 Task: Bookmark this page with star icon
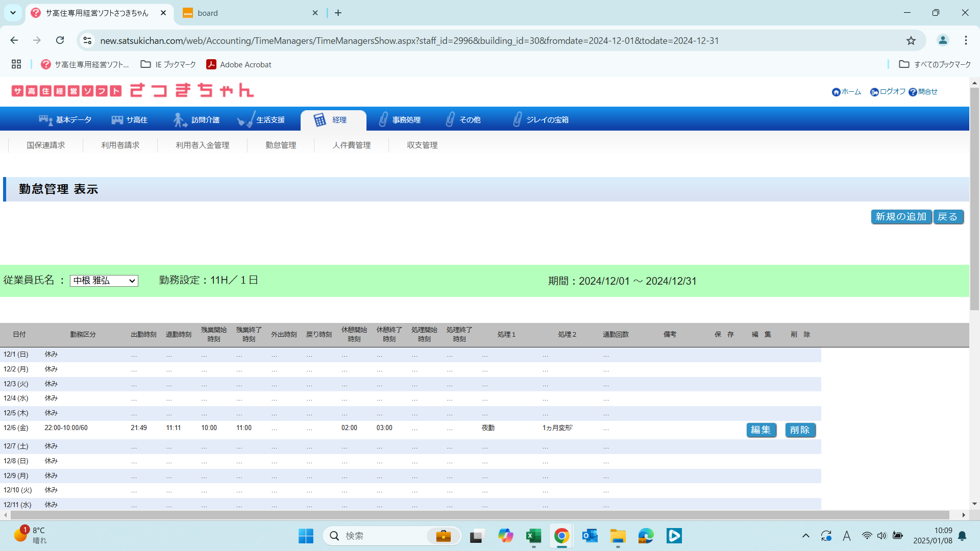coord(911,41)
